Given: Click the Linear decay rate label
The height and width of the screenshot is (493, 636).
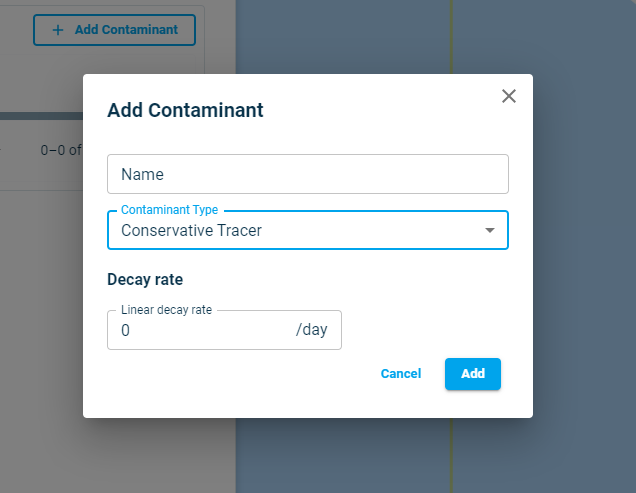Looking at the screenshot, I should tap(166, 310).
